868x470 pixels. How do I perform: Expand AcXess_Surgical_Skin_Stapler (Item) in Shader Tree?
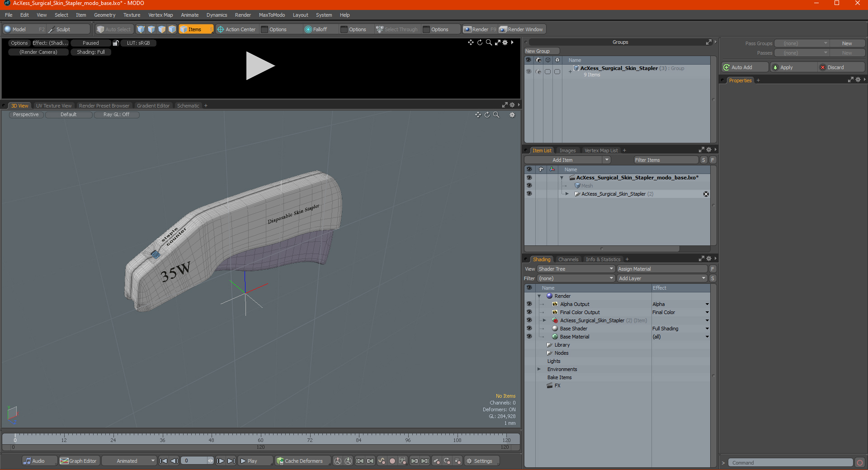(x=545, y=320)
